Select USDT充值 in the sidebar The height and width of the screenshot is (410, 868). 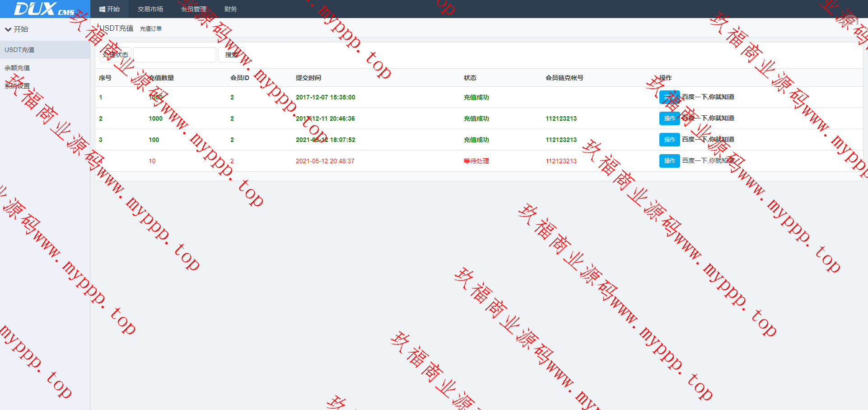coord(19,50)
